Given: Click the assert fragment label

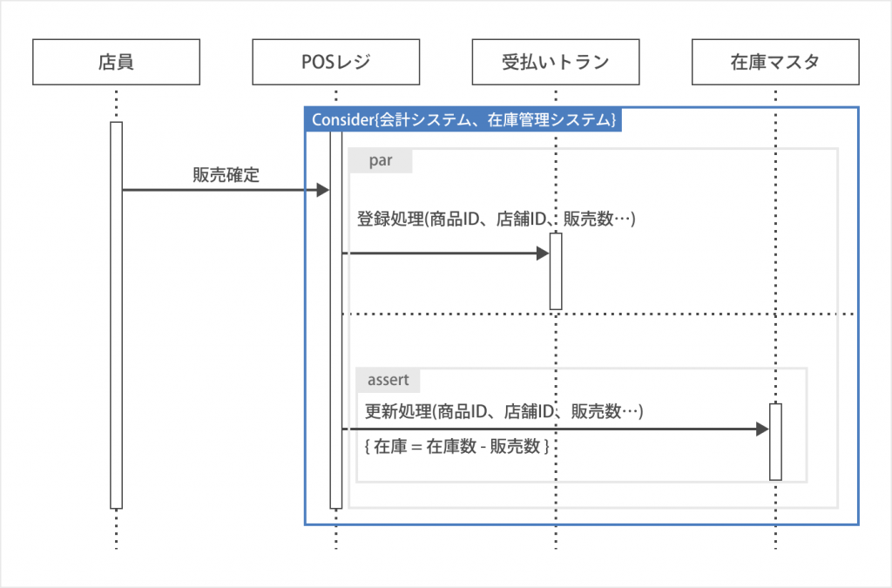Looking at the screenshot, I should [x=389, y=380].
